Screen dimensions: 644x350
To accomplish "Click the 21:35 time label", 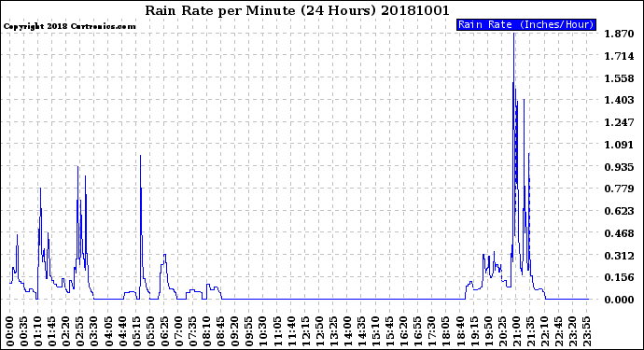I will (x=531, y=331).
